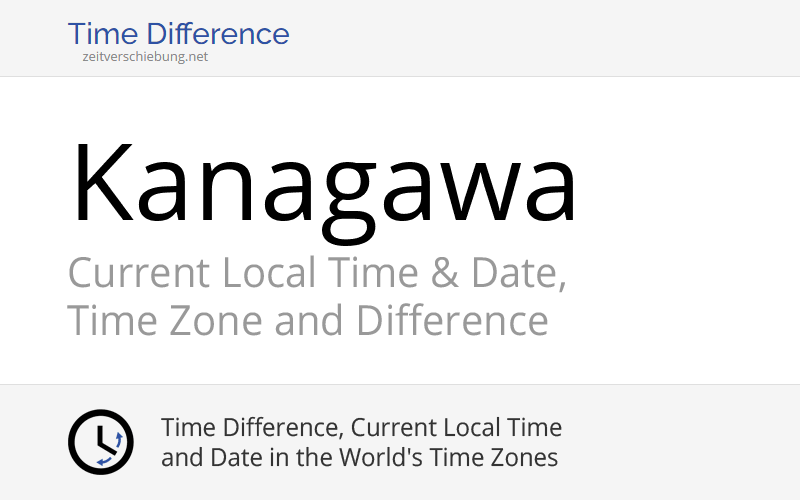
Task: Open the zeitverschiebung.net link under the logo
Action: [x=146, y=57]
